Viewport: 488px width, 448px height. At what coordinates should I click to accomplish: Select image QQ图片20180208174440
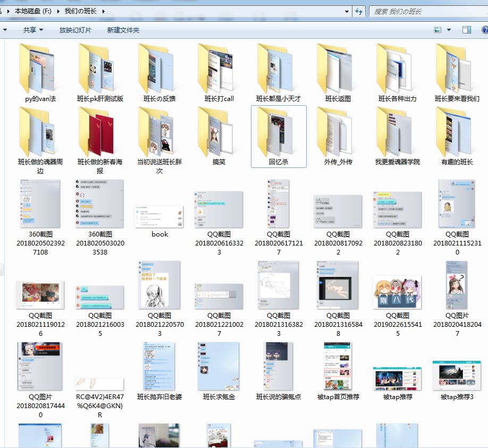coord(40,380)
